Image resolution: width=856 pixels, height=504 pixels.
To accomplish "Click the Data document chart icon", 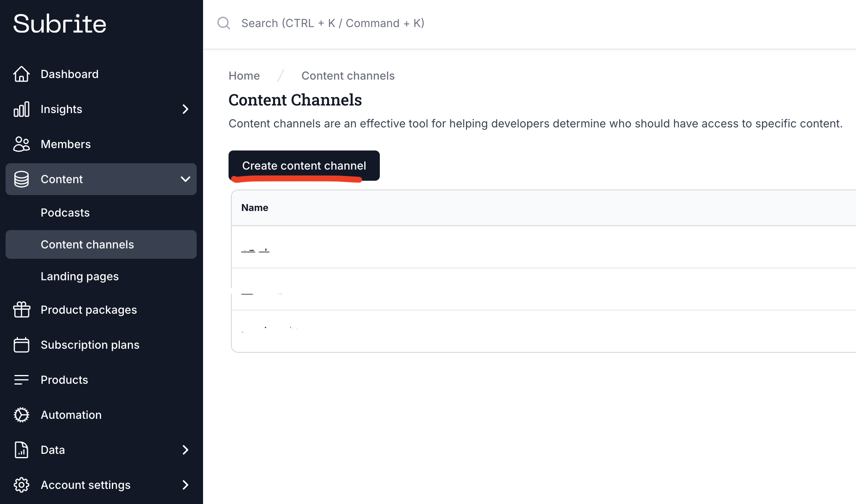I will click(x=21, y=450).
